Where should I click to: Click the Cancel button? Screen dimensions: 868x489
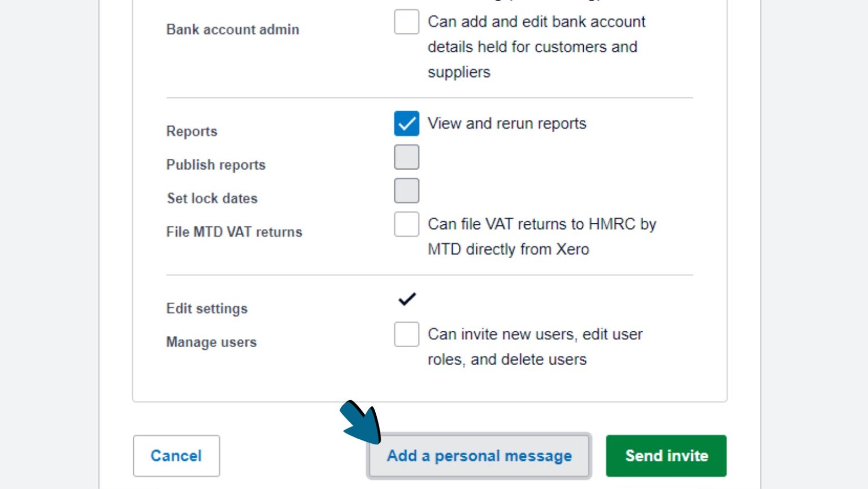176,456
